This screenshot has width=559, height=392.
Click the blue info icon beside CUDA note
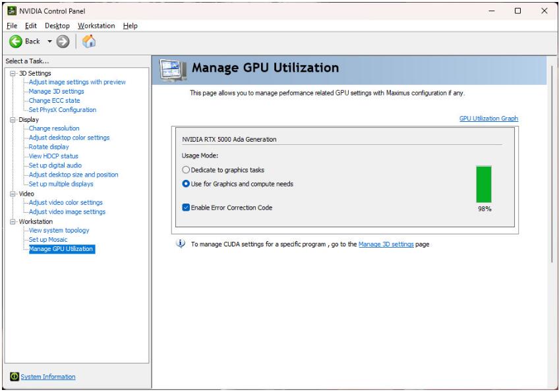[x=181, y=244]
